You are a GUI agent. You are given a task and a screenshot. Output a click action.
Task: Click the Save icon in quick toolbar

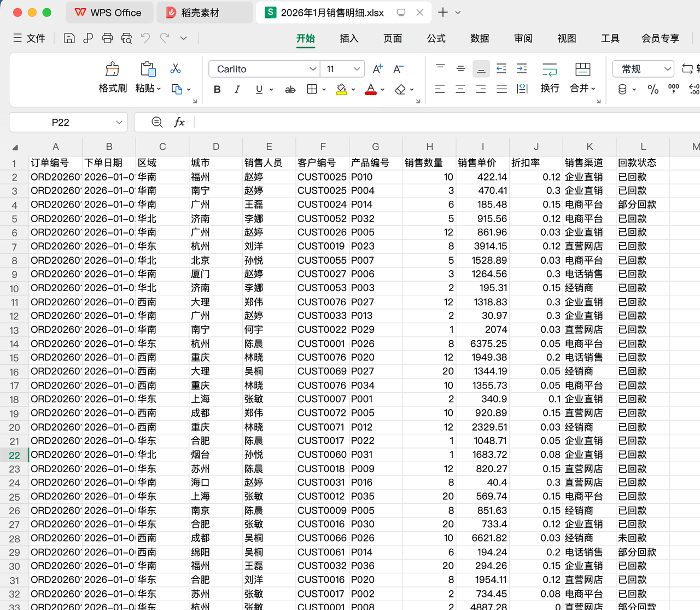pyautogui.click(x=69, y=38)
